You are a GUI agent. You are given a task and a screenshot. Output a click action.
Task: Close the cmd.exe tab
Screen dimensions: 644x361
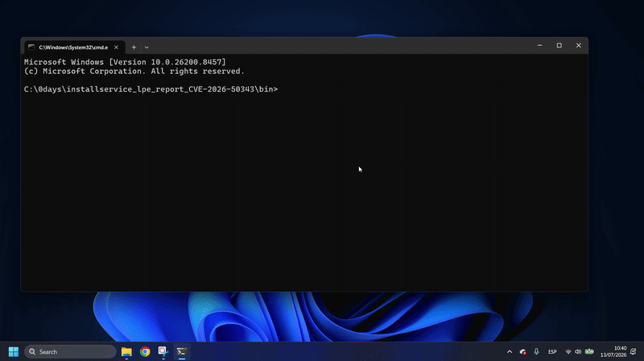point(116,47)
